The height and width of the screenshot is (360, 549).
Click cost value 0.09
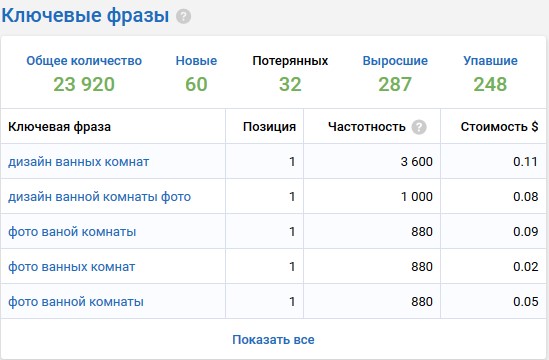click(x=526, y=232)
